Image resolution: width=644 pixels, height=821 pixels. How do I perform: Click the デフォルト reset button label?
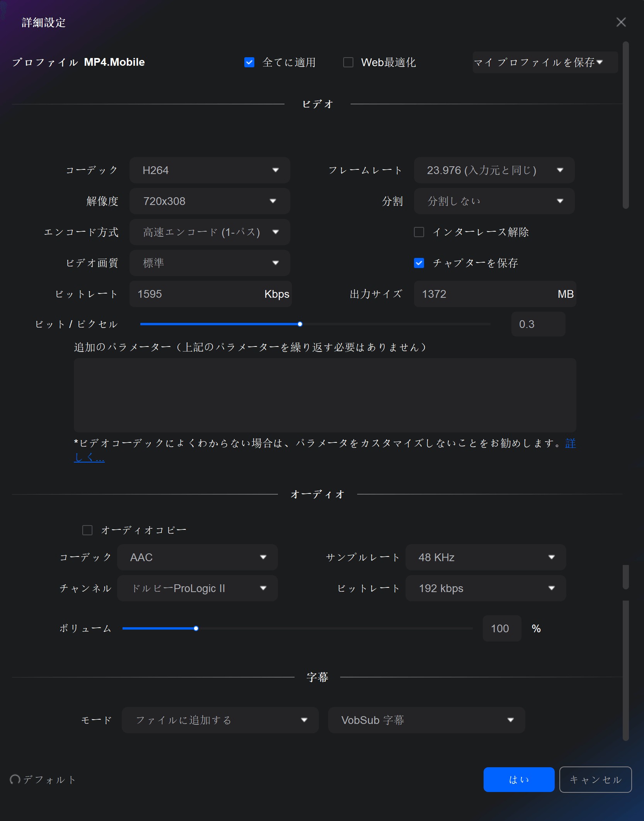pos(49,780)
